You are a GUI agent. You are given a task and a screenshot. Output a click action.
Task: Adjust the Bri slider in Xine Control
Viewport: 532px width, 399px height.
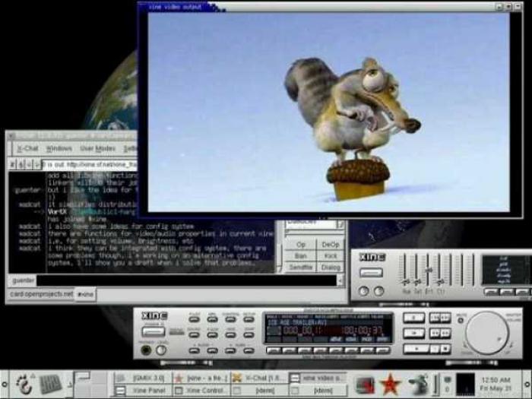(429, 271)
